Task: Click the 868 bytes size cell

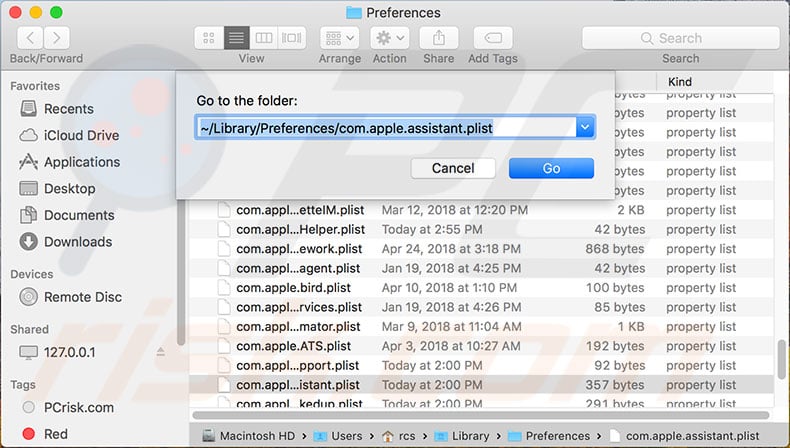Action: click(615, 249)
